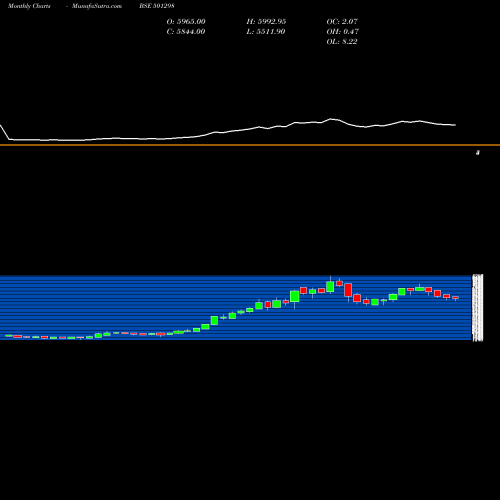This screenshot has height=500, width=500.
Task: Click the MunafaSutra.com label
Action: 97,6
